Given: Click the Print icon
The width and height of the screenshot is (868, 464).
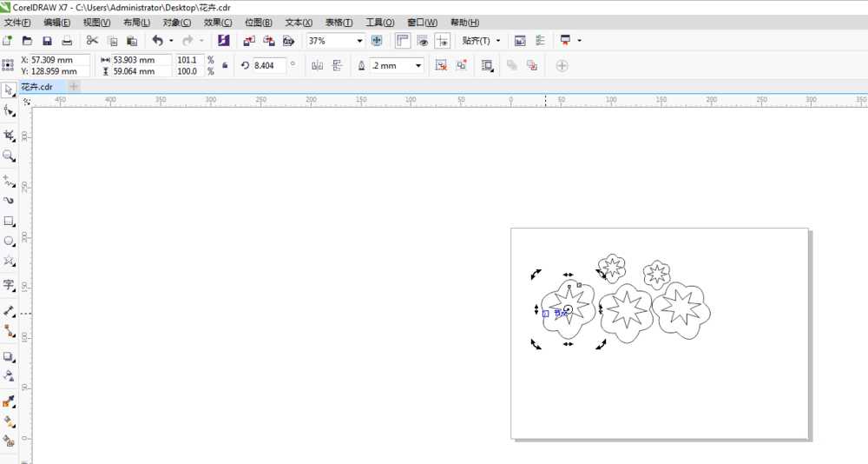Looking at the screenshot, I should click(67, 41).
